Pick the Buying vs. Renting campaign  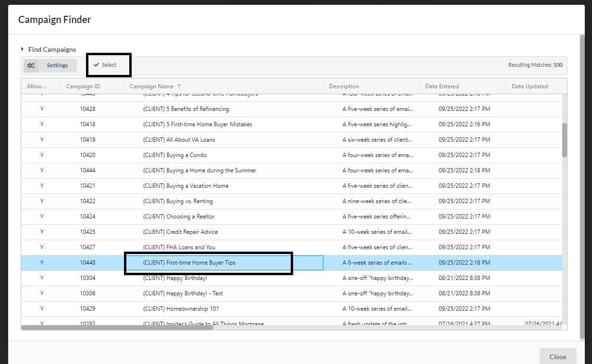pyautogui.click(x=178, y=201)
